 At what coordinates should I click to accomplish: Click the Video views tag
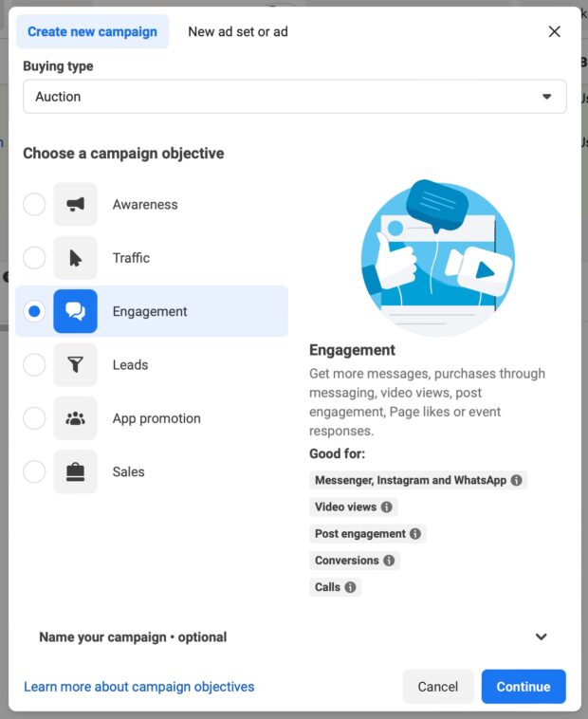354,507
